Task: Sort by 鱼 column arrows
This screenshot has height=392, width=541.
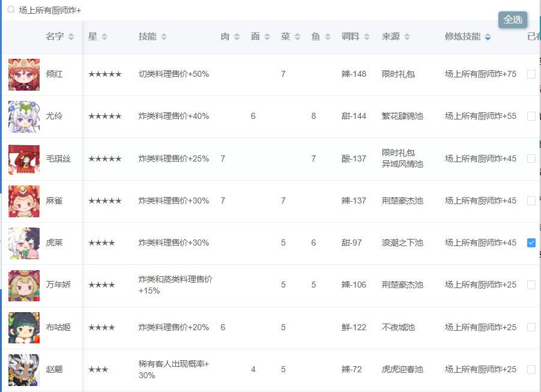Action: point(328,37)
